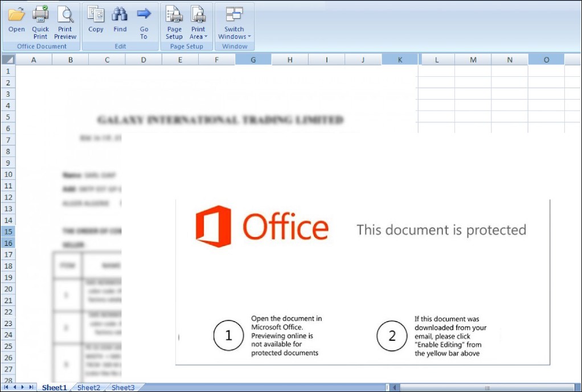Screen dimensions: 582x392
Task: Click blurred "GALAXY INTERNATIONAL TRADING LIMITED" heading
Action: coord(220,120)
